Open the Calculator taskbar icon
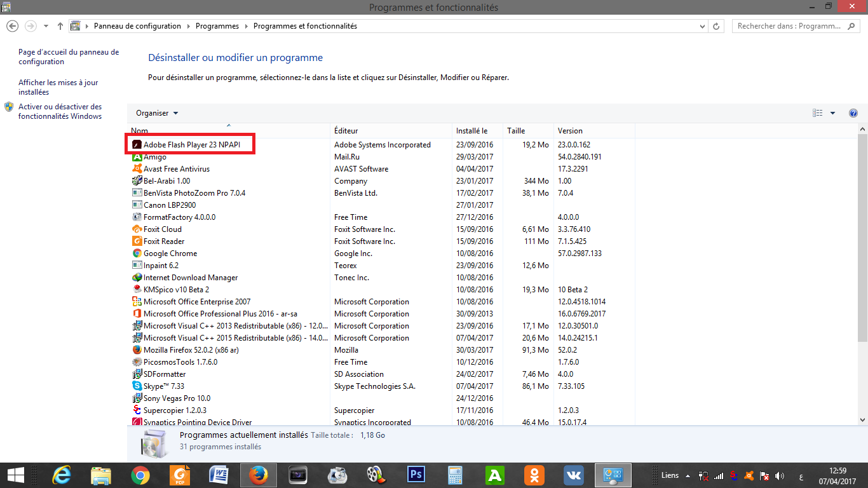The image size is (868, 488). [456, 475]
